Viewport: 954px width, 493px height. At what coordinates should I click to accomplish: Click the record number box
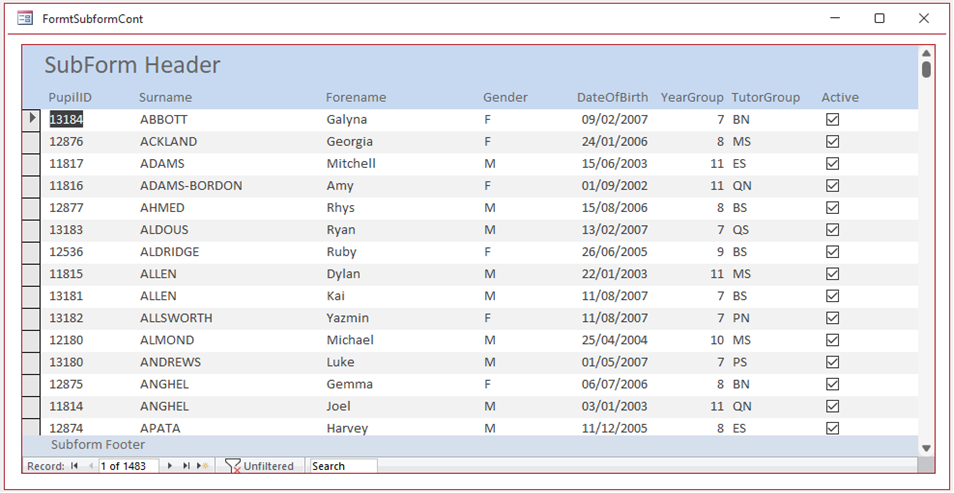[128, 466]
